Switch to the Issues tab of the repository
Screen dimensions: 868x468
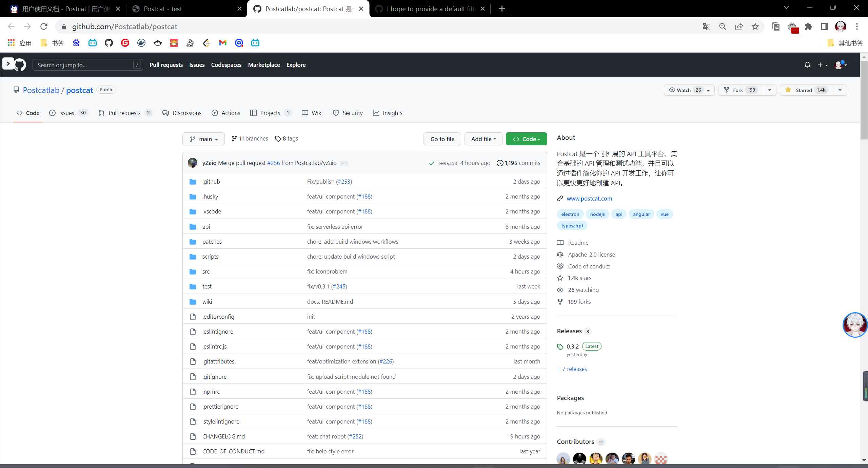click(66, 113)
